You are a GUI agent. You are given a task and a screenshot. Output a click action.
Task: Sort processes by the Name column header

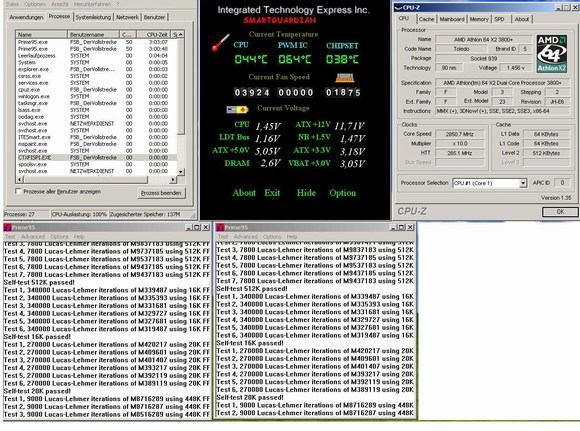(41, 34)
